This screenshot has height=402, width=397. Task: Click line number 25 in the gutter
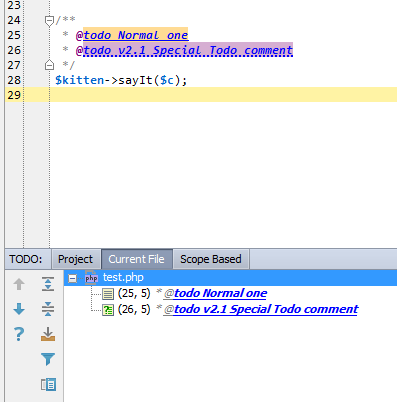pyautogui.click(x=14, y=35)
